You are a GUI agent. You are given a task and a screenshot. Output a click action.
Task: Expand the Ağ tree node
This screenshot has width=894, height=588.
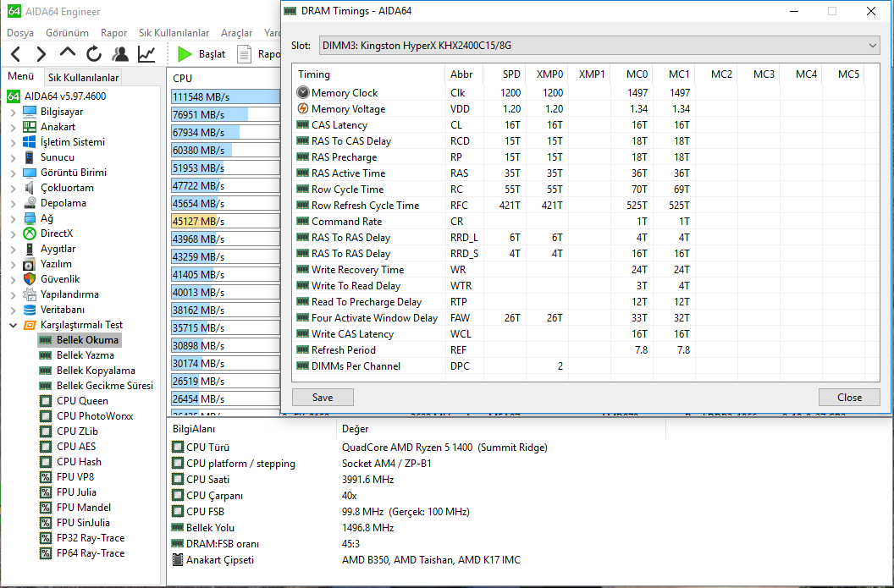(13, 219)
